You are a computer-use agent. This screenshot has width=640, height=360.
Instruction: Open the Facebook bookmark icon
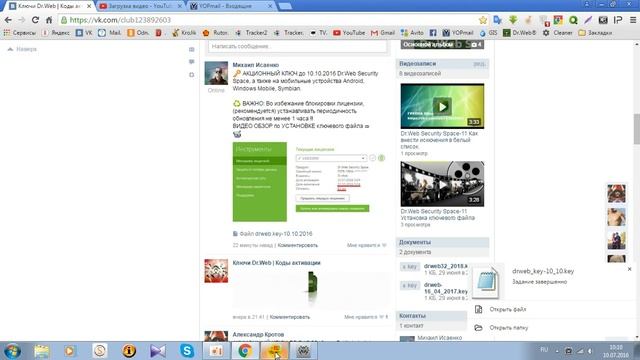click(433, 33)
